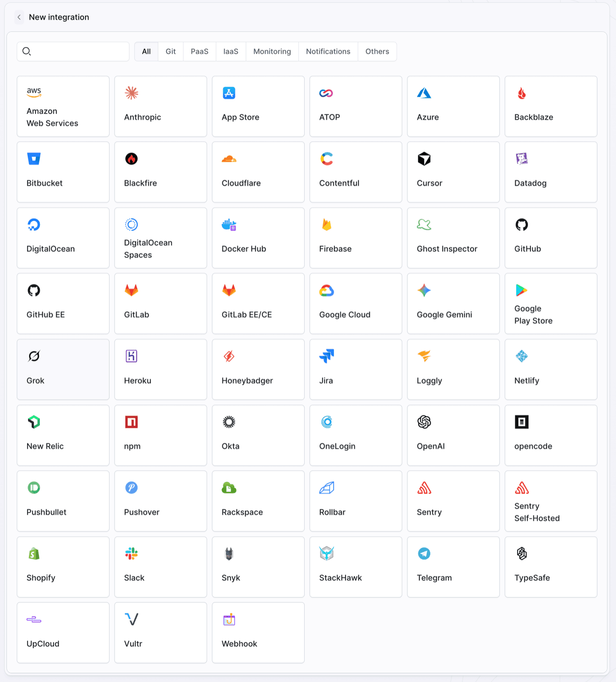616x682 pixels.
Task: Open the Loggly integration card
Action: point(453,369)
